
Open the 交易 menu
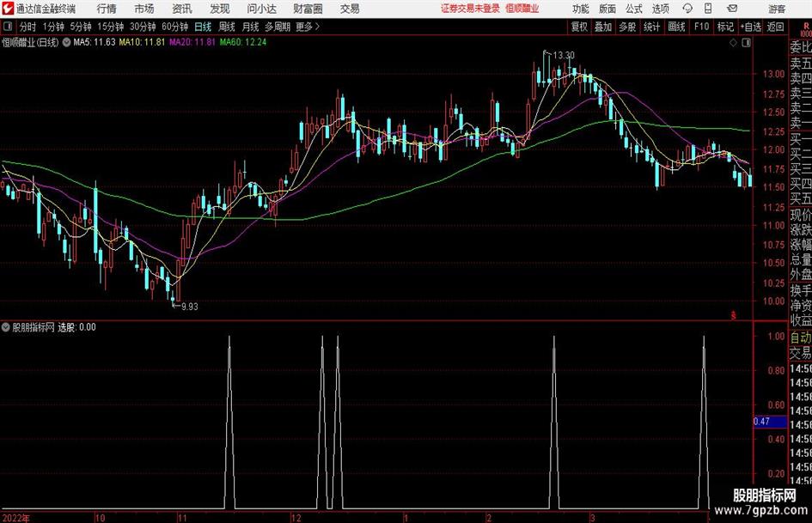point(350,9)
